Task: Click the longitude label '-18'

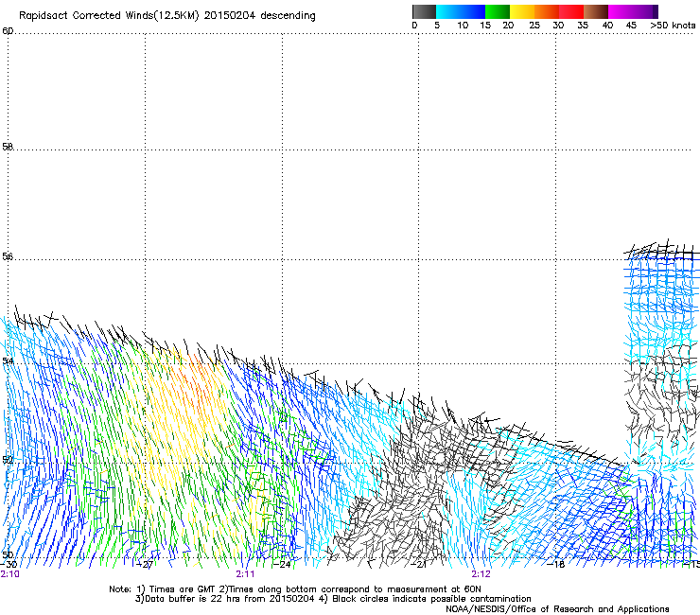Action: [556, 565]
